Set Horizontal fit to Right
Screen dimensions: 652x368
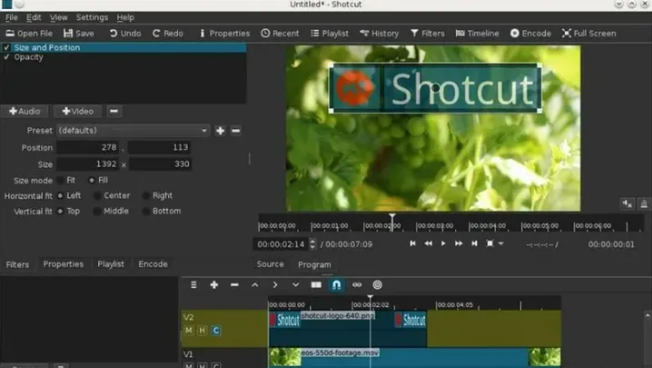pyautogui.click(x=157, y=195)
